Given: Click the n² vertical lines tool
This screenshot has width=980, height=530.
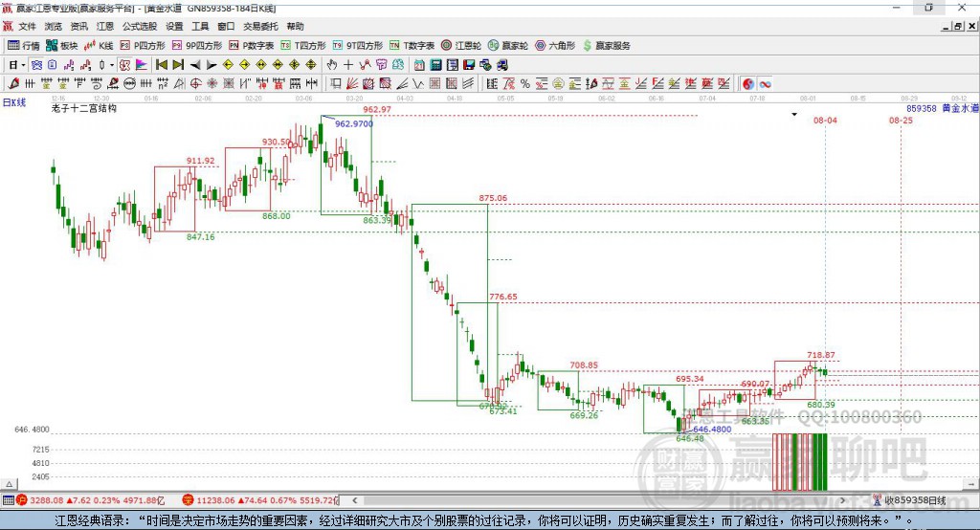Looking at the screenshot, I should [x=162, y=84].
